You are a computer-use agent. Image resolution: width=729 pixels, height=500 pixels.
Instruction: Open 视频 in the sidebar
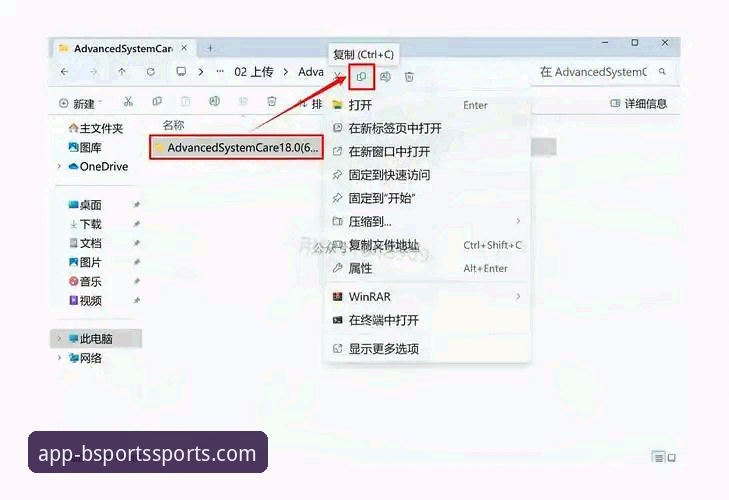click(x=85, y=300)
